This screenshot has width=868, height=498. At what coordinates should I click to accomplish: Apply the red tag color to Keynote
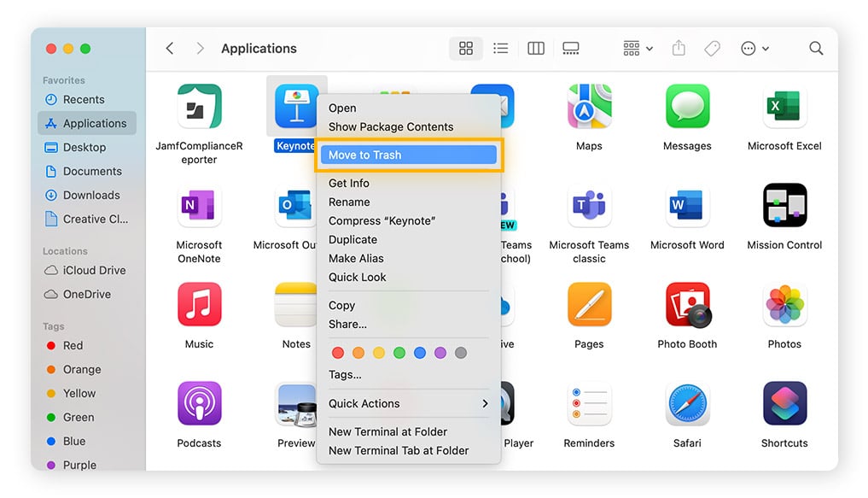pyautogui.click(x=338, y=352)
